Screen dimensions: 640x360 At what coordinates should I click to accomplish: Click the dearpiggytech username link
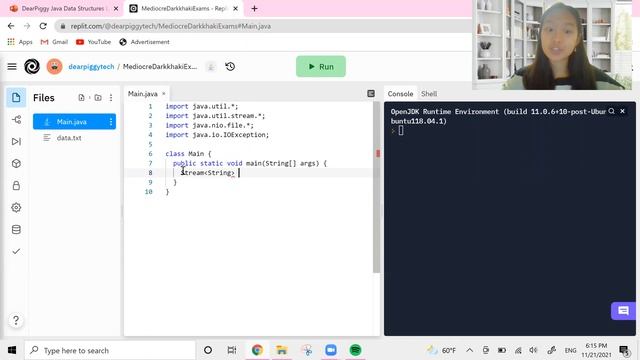point(91,67)
